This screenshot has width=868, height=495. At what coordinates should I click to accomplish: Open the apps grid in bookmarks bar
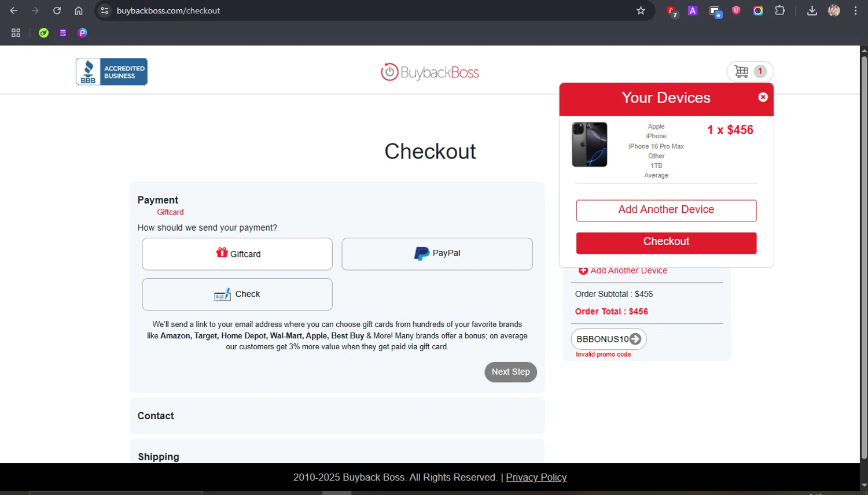[16, 33]
